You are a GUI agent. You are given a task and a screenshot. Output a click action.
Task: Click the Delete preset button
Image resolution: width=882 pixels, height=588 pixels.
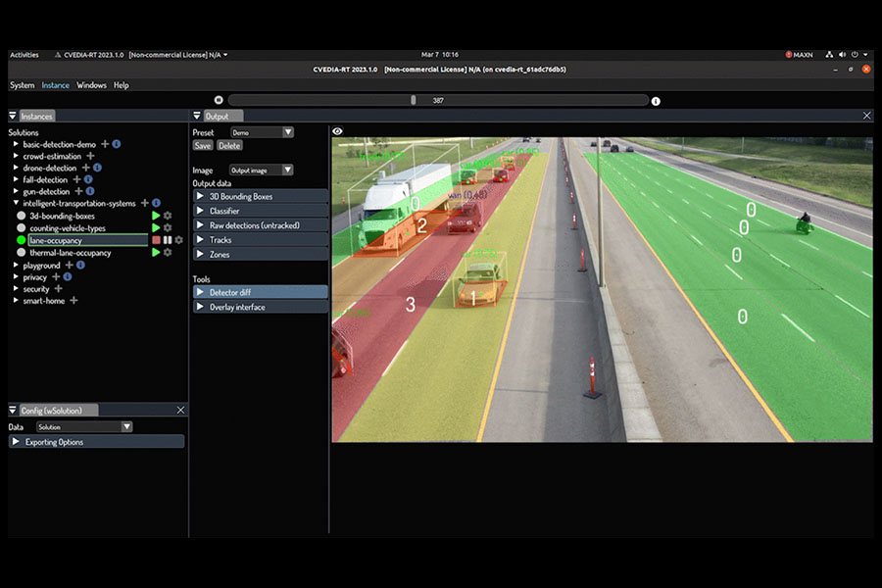(229, 145)
